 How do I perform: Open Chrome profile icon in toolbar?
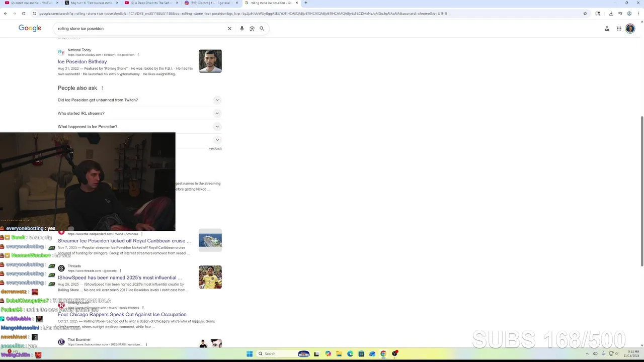629,14
